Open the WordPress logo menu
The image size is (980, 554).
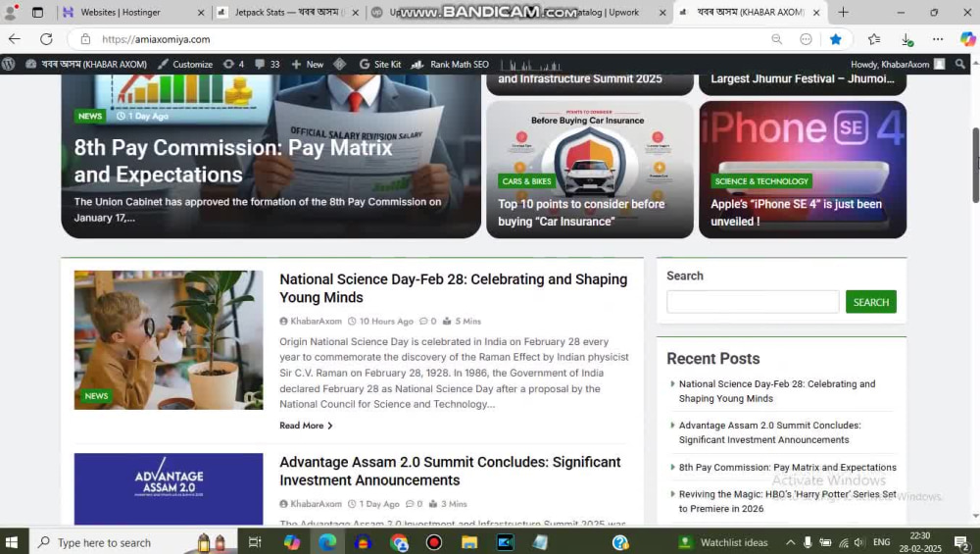pyautogui.click(x=8, y=64)
